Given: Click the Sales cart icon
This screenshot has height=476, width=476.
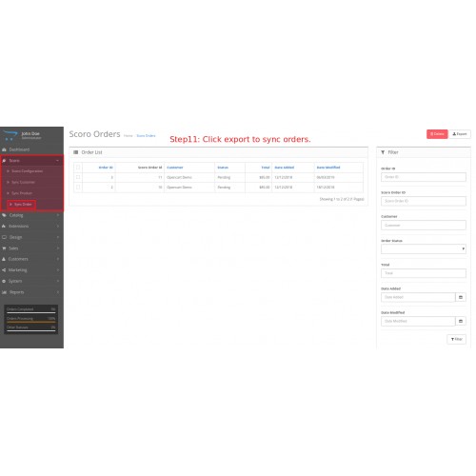Looking at the screenshot, I should coord(4,248).
